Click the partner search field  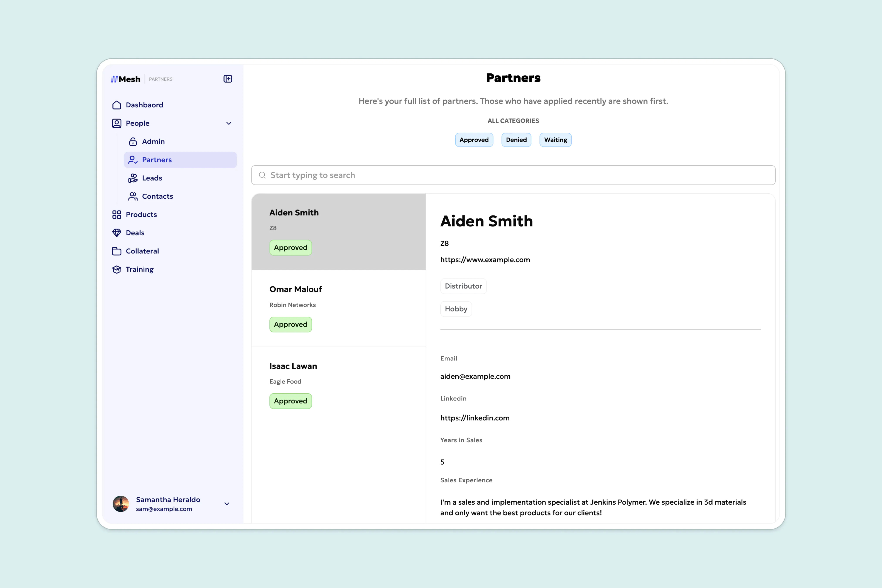click(x=513, y=175)
